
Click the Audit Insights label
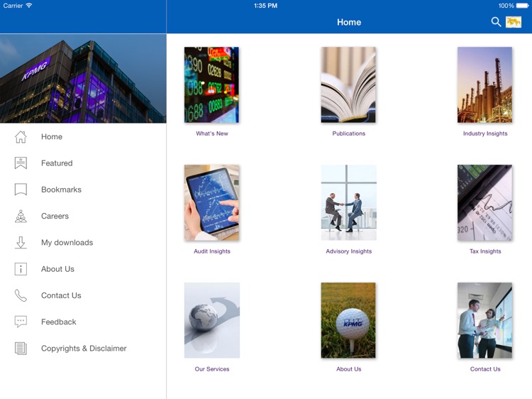[212, 251]
